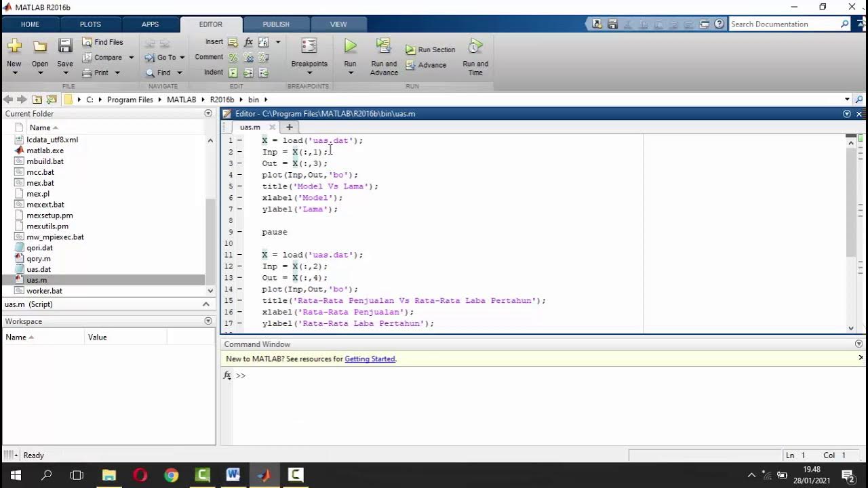Viewport: 868px width, 488px height.
Task: Open Chrome from the Windows taskbar
Action: click(x=171, y=475)
